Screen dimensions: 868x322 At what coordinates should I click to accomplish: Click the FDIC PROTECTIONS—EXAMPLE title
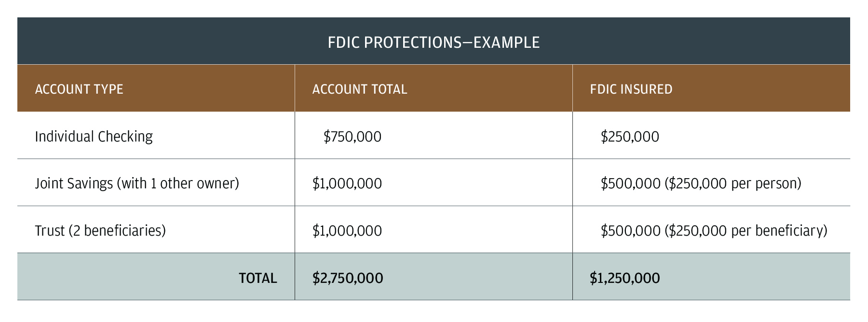coord(433,42)
